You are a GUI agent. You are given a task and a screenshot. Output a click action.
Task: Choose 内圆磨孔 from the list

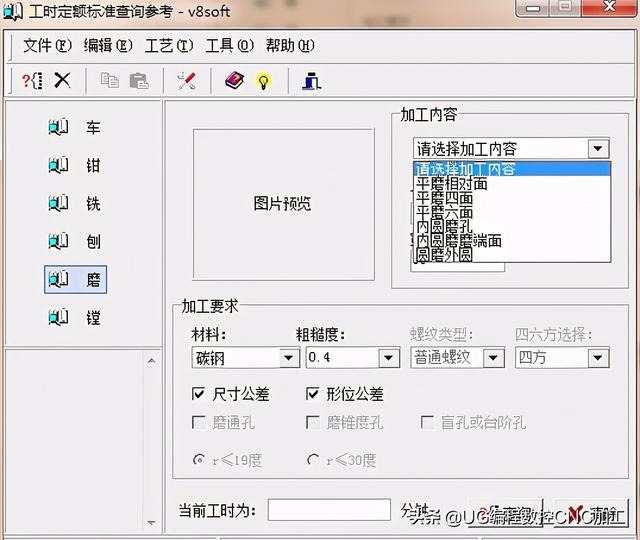tap(512, 227)
